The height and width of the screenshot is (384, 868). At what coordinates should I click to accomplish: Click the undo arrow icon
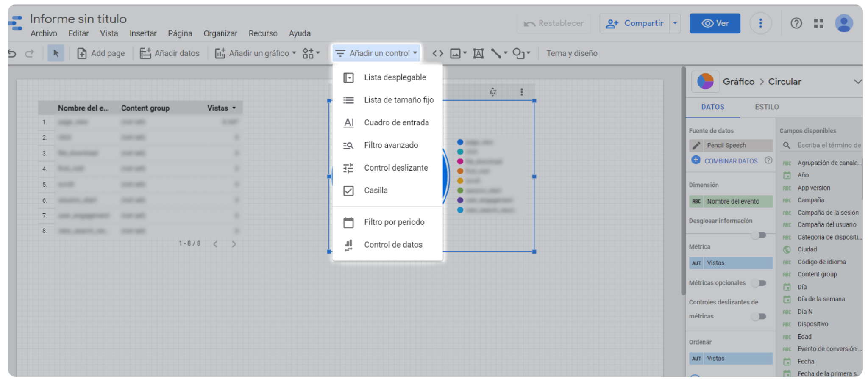point(11,53)
